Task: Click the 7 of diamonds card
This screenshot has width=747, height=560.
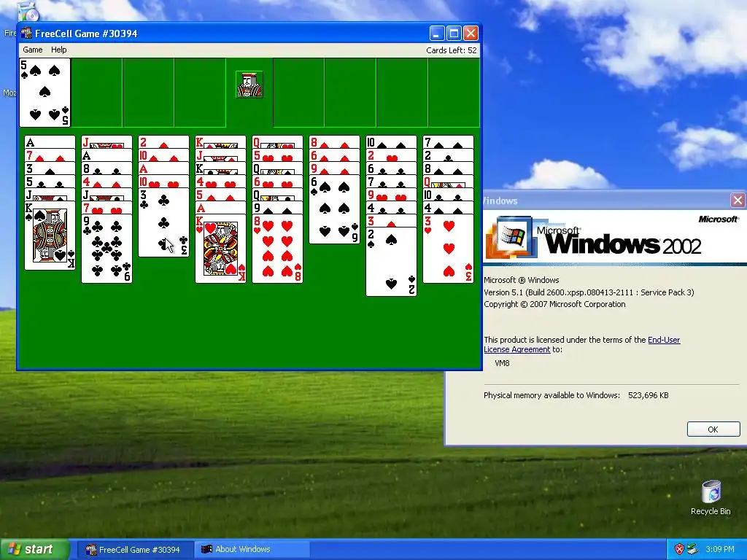Action: tap(50, 155)
